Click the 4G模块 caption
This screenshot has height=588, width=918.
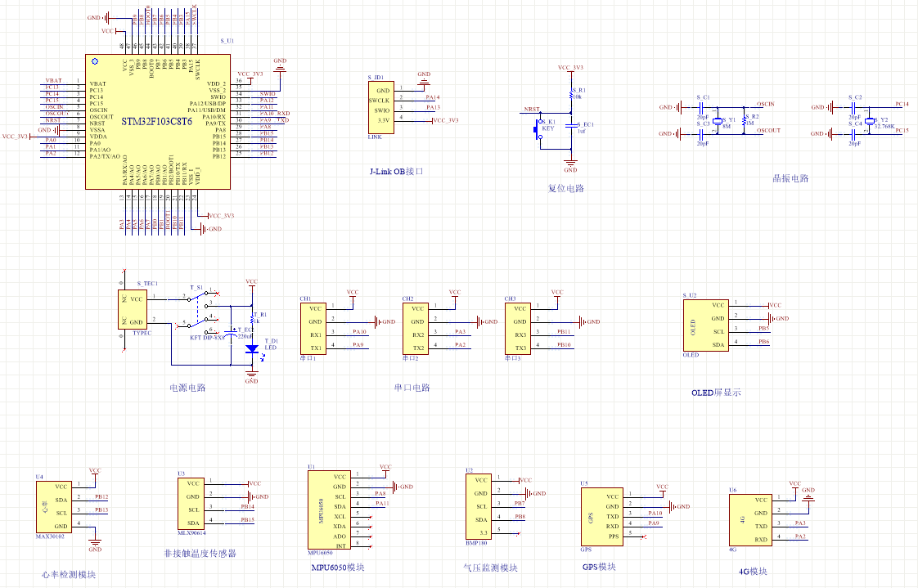[753, 571]
